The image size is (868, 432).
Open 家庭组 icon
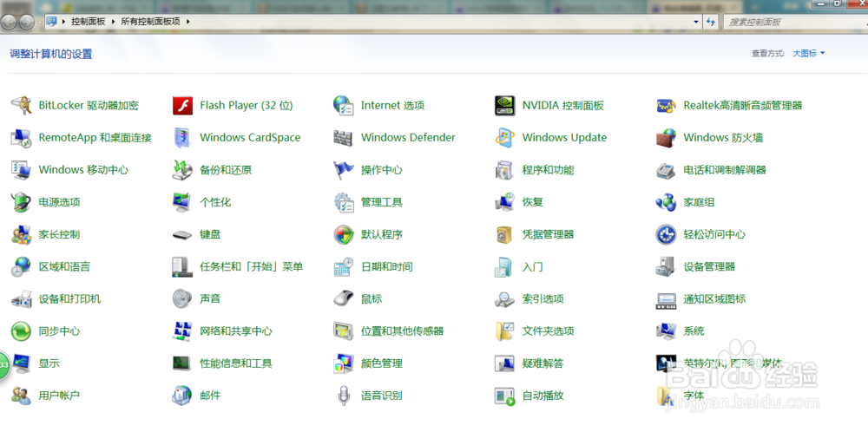[666, 202]
